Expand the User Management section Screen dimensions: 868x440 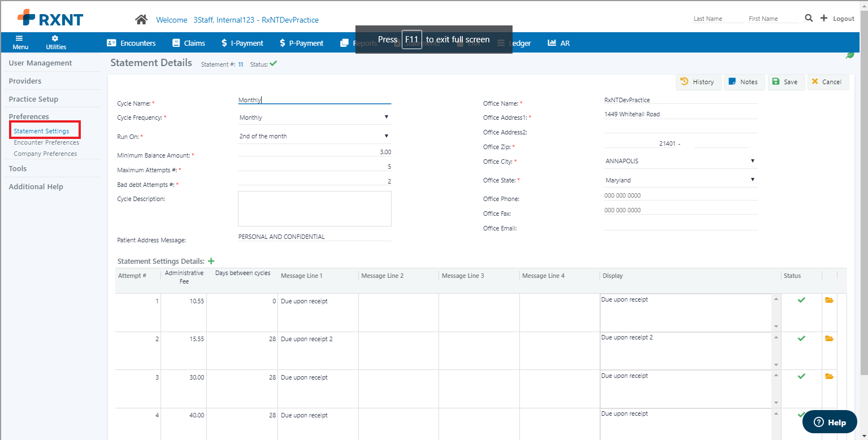pyautogui.click(x=41, y=63)
